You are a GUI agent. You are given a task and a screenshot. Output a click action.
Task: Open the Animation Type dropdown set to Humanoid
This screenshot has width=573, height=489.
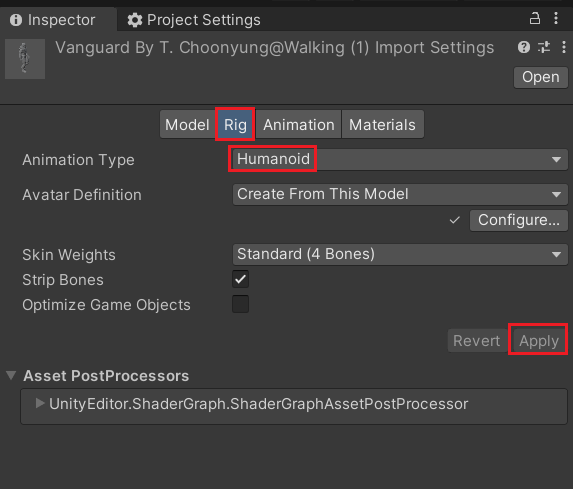click(400, 159)
